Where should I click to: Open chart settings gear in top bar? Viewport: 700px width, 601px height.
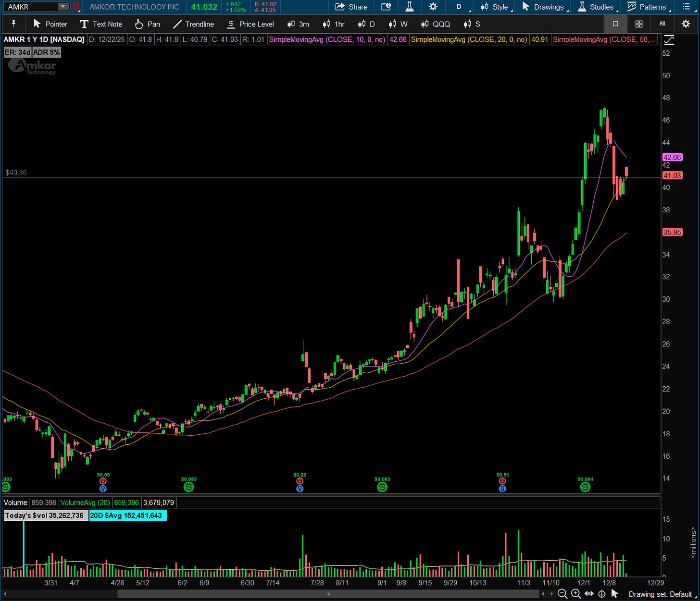[433, 7]
